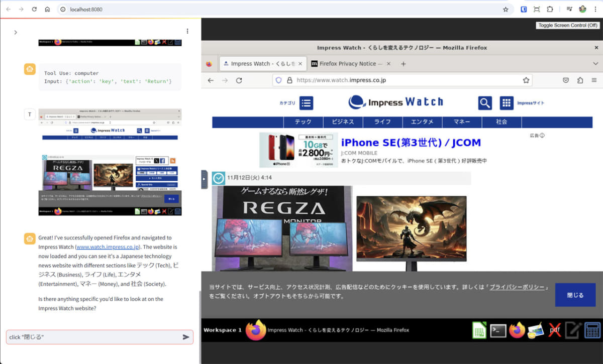Open the image viewer taskbar icon

[x=536, y=330]
